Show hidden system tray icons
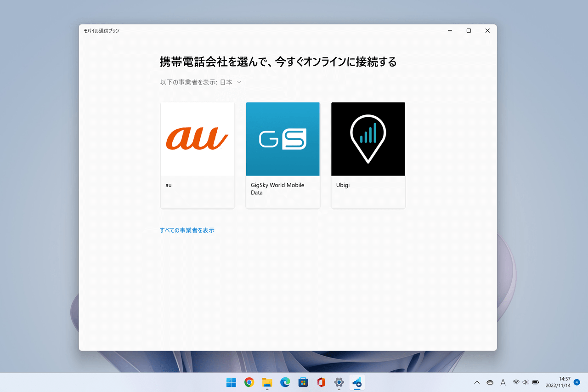Image resolution: width=588 pixels, height=392 pixels. 477,382
